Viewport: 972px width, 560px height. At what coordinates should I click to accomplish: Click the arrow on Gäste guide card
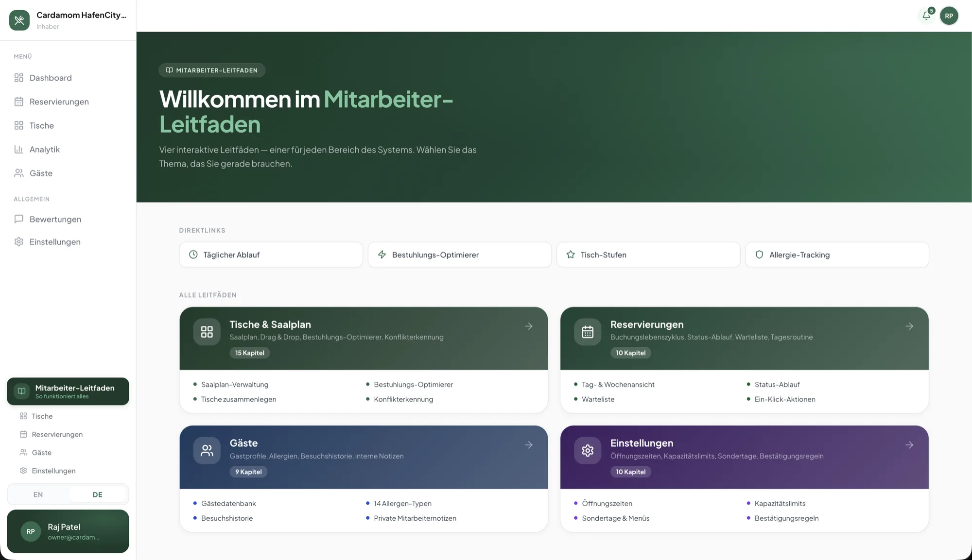pyautogui.click(x=529, y=445)
